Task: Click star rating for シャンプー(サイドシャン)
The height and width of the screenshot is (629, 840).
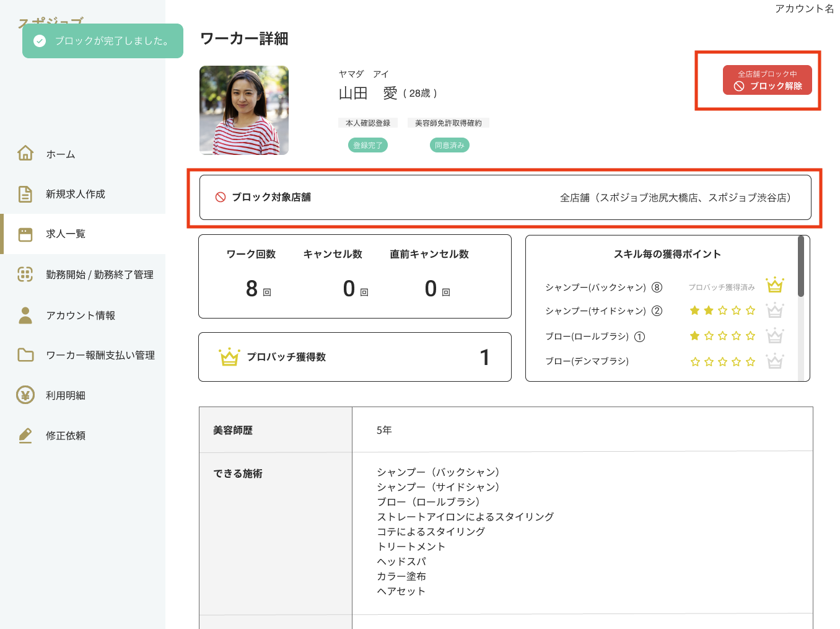Action: pos(722,310)
